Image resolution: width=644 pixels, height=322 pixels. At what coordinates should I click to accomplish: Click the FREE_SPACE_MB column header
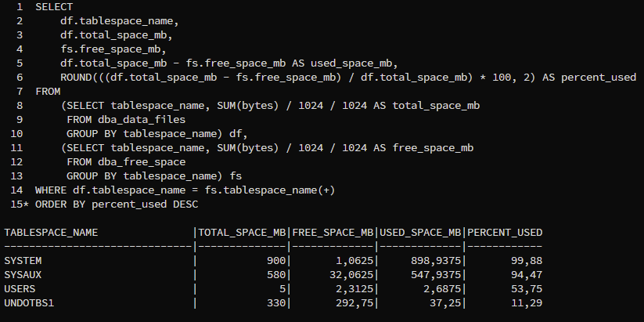pyautogui.click(x=333, y=233)
